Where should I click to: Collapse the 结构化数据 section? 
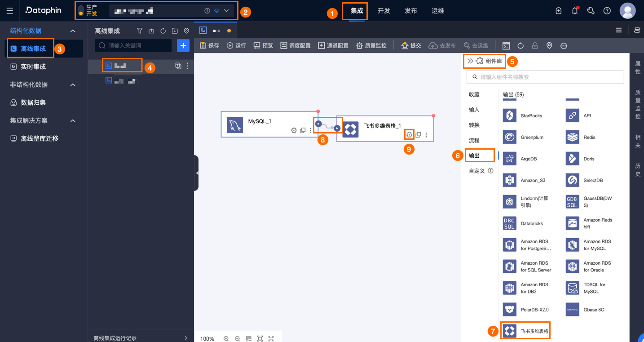[x=73, y=31]
